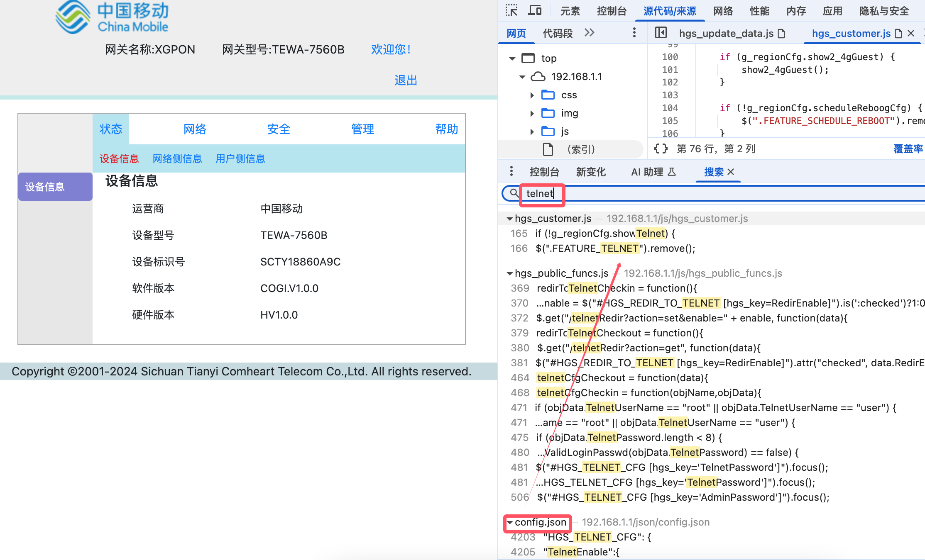The image size is (925, 560).
Task: Collapse config.json search results
Action: [x=510, y=523]
